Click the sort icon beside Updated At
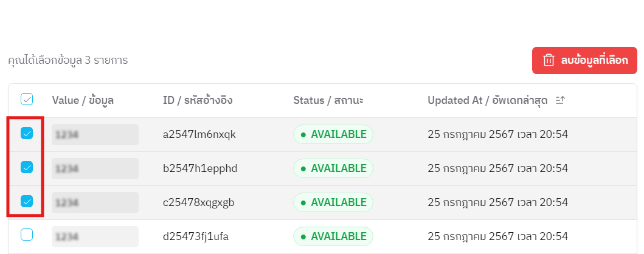The height and width of the screenshot is (254, 644). [560, 100]
